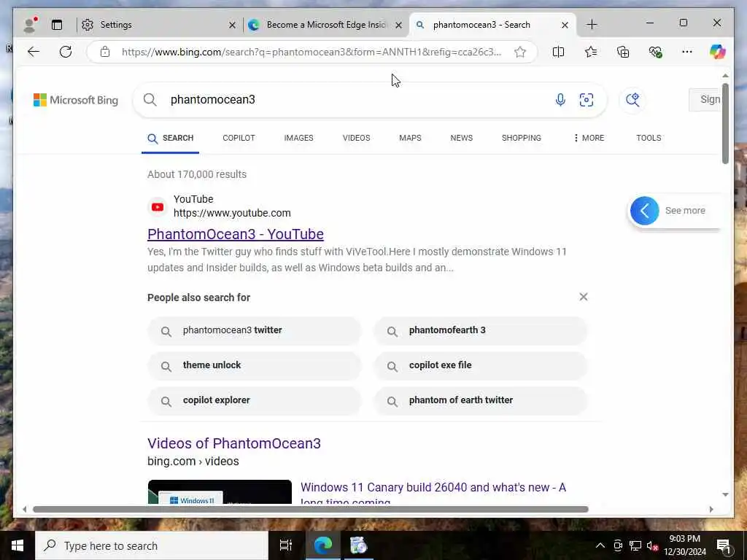The width and height of the screenshot is (747, 560).
Task: Open Task View on the taskbar
Action: [286, 545]
